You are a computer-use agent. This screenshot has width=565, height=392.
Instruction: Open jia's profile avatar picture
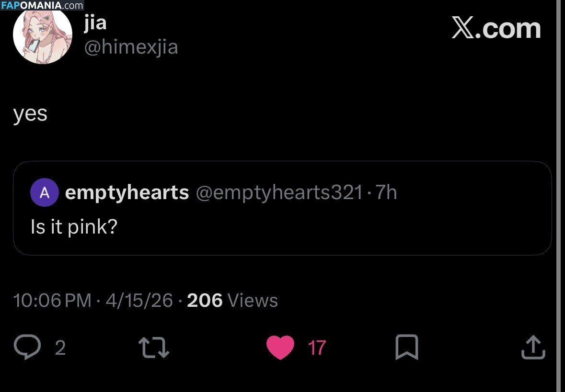(42, 35)
